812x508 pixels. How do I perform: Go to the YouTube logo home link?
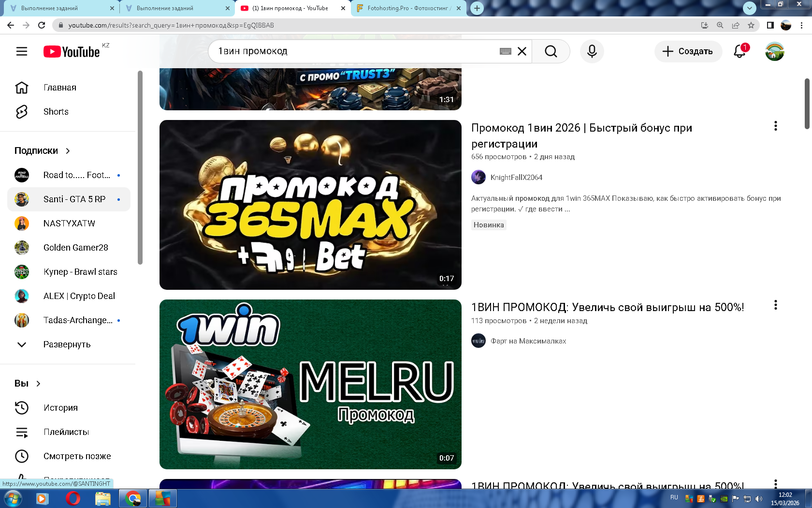(72, 52)
